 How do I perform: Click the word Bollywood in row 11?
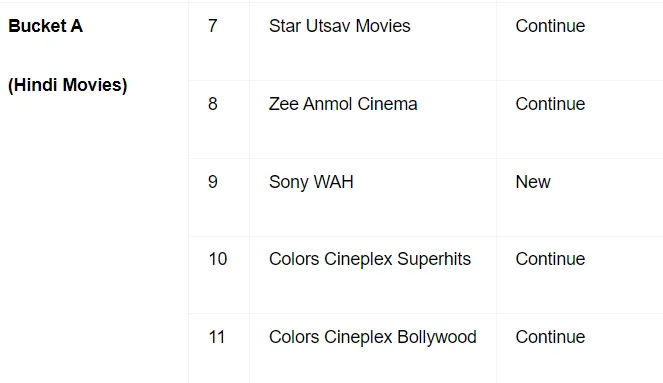437,337
